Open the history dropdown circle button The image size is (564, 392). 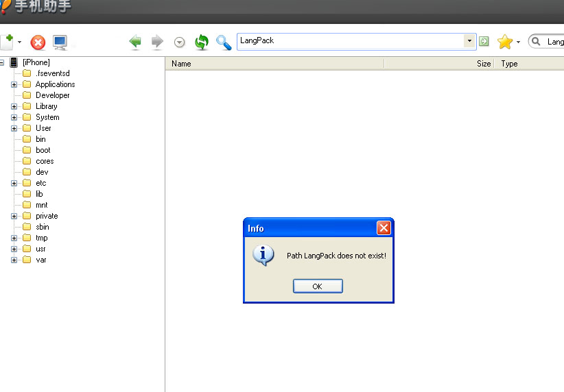click(x=180, y=42)
